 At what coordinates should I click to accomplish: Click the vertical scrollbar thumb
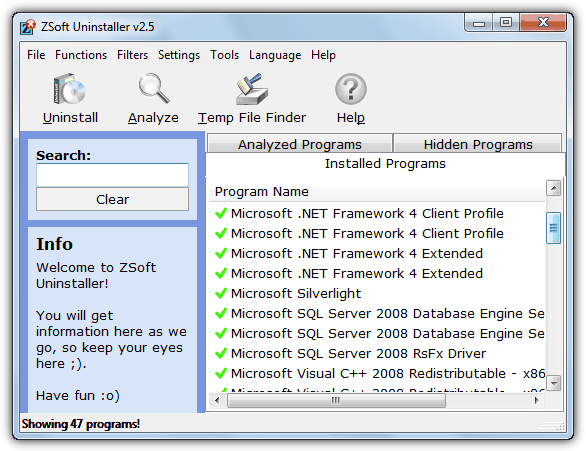tap(553, 228)
